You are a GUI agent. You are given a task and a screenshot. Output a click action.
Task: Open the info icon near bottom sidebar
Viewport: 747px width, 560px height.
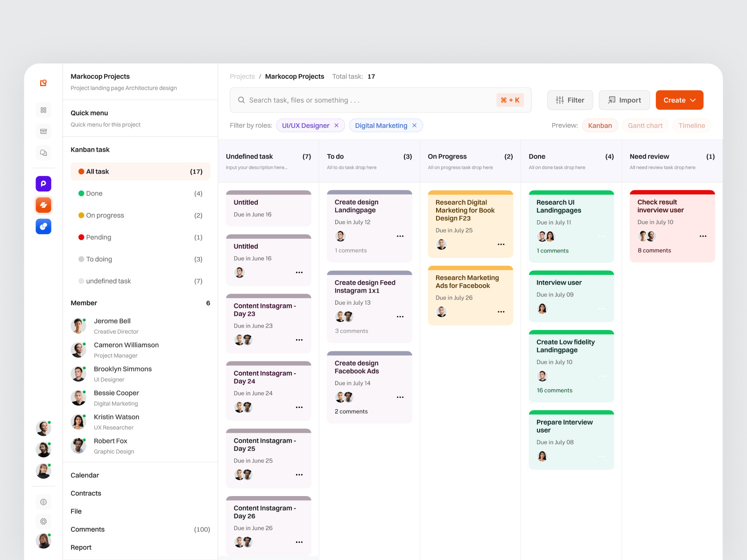point(43,502)
